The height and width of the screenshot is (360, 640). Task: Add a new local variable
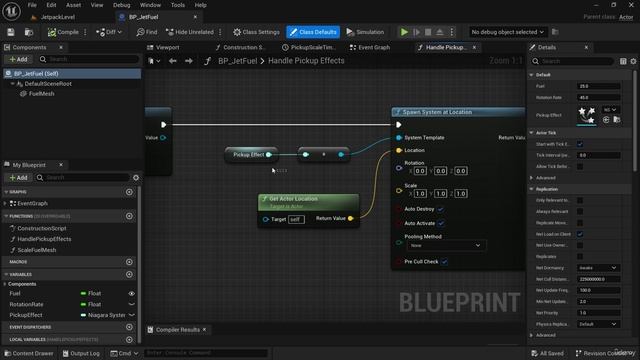tap(129, 339)
